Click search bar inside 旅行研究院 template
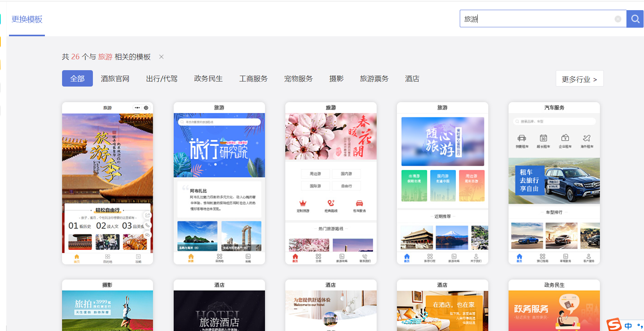 point(219,122)
